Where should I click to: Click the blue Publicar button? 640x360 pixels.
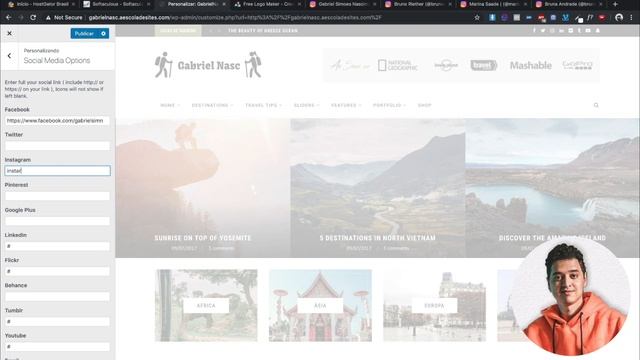click(84, 33)
